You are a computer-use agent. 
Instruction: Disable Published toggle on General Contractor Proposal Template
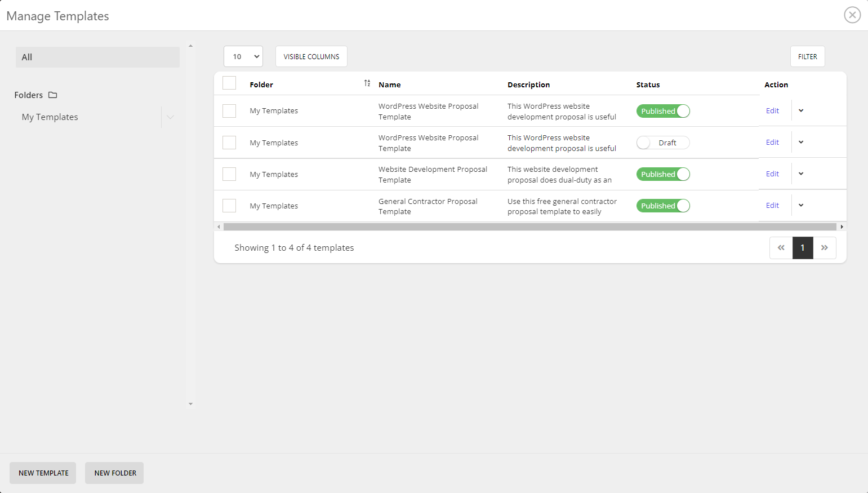click(663, 205)
